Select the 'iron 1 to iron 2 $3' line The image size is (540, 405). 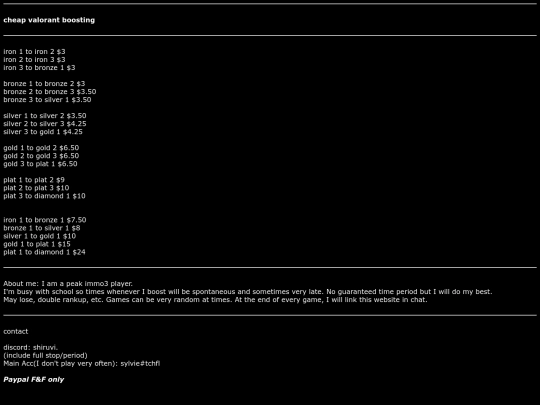(x=34, y=52)
